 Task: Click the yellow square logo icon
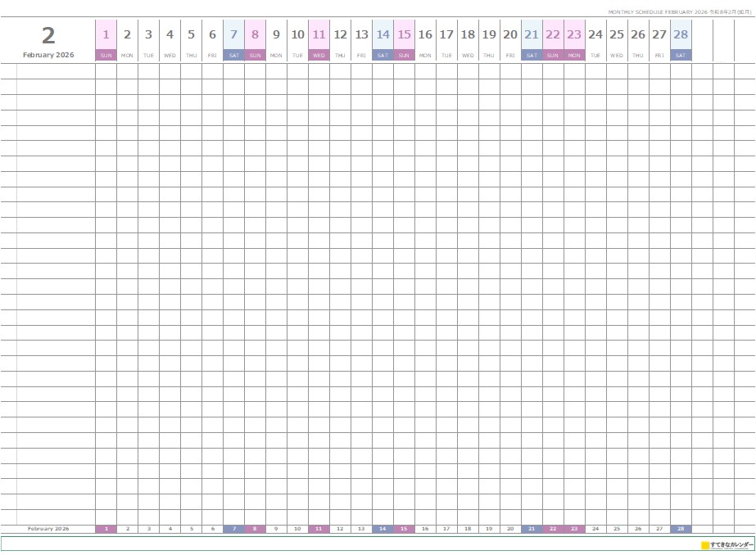tap(705, 545)
